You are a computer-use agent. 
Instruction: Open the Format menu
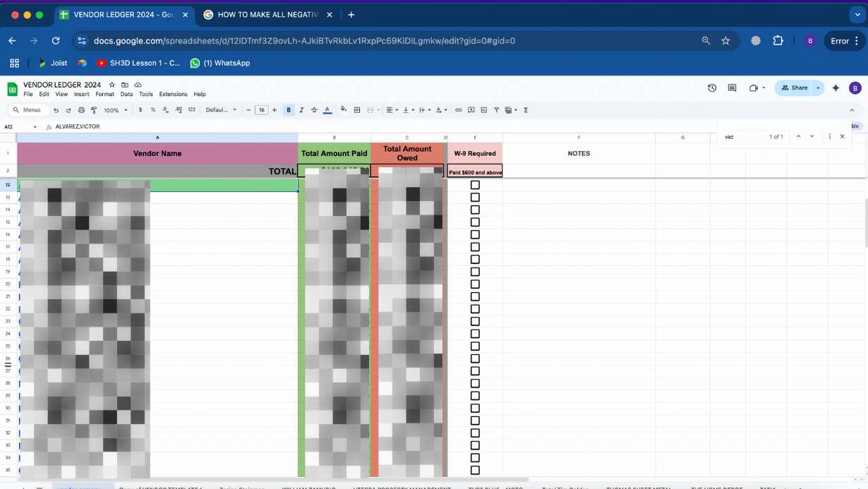[104, 94]
